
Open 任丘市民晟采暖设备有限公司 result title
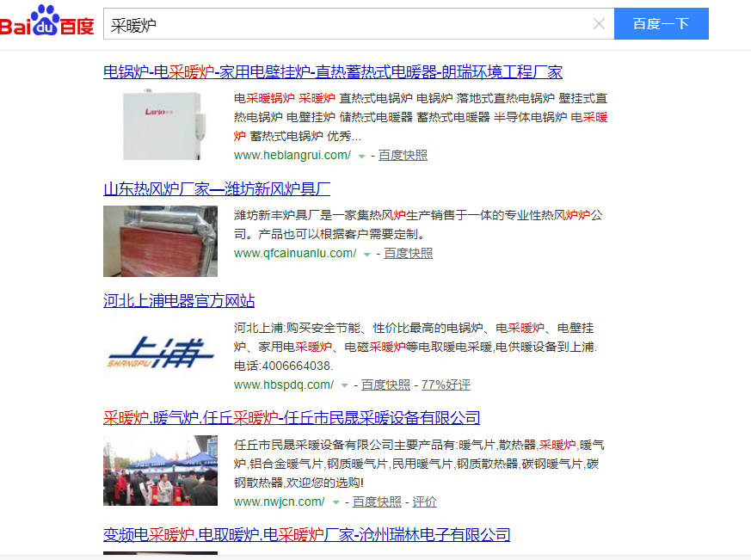292,418
